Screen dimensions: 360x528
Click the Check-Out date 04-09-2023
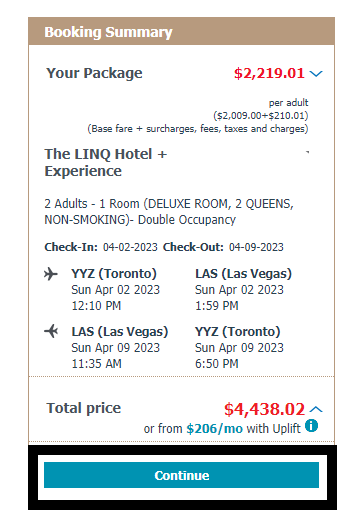tap(256, 247)
